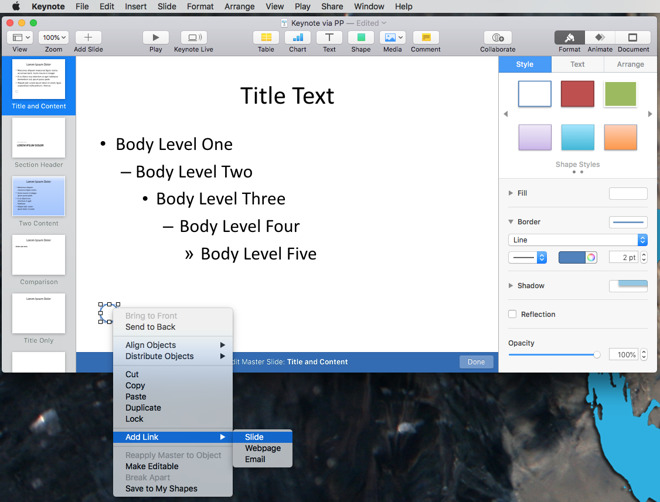Click the Collaborate toolbar icon
This screenshot has height=502, width=660.
pos(498,37)
